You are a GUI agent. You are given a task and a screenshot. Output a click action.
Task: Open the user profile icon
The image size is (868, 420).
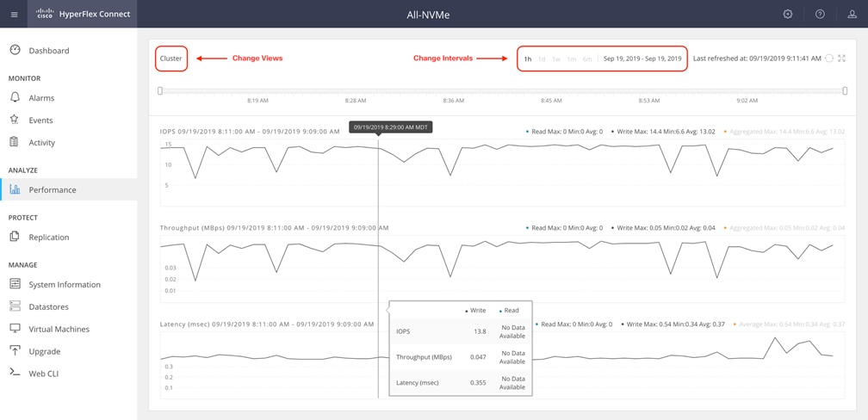coord(852,15)
